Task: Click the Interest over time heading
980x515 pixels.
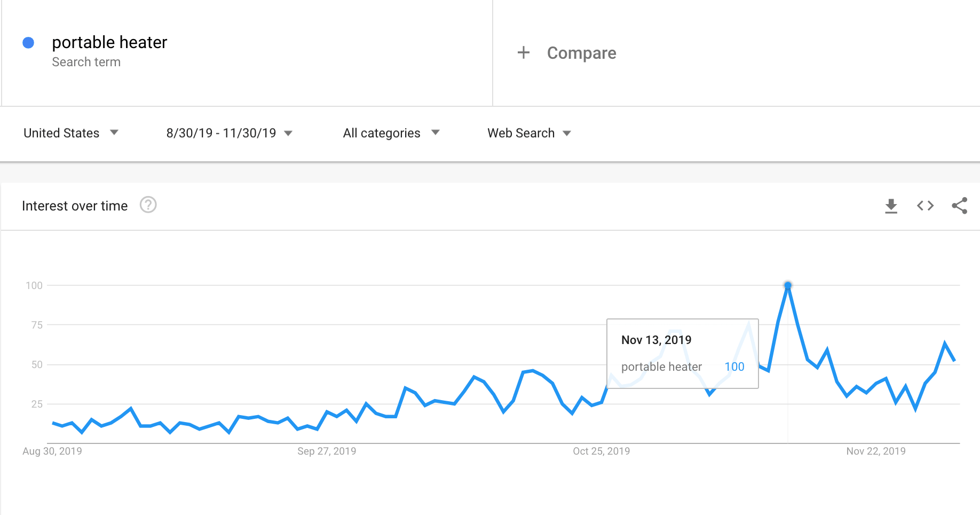Action: 75,206
